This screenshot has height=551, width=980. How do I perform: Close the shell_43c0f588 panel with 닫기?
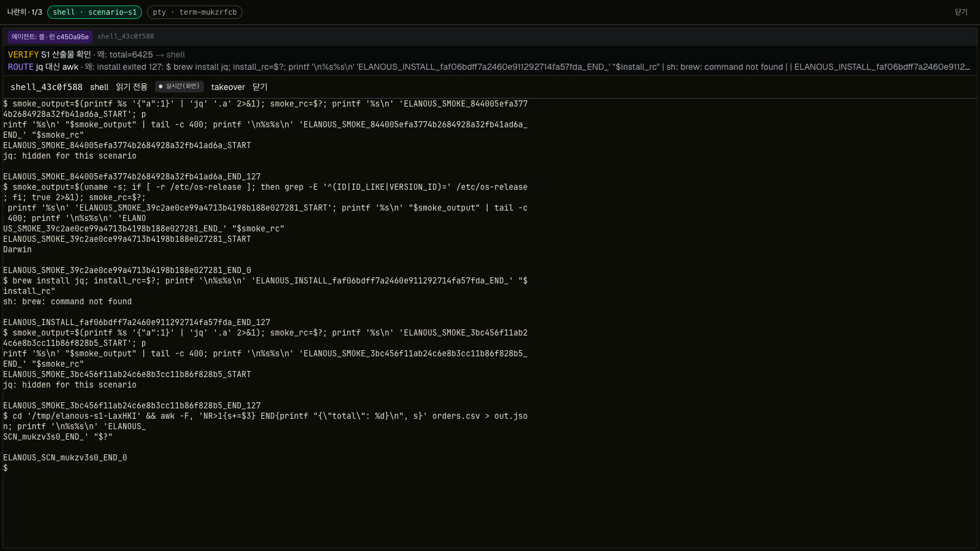260,87
